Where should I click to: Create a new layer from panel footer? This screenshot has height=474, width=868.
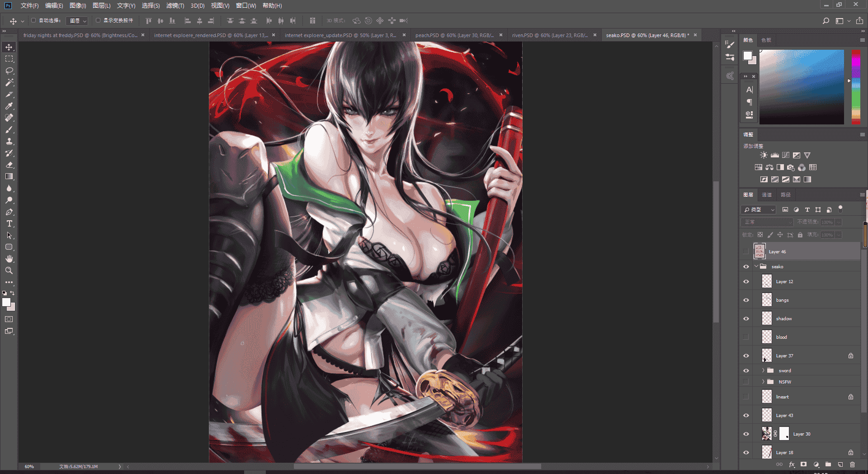click(x=840, y=465)
